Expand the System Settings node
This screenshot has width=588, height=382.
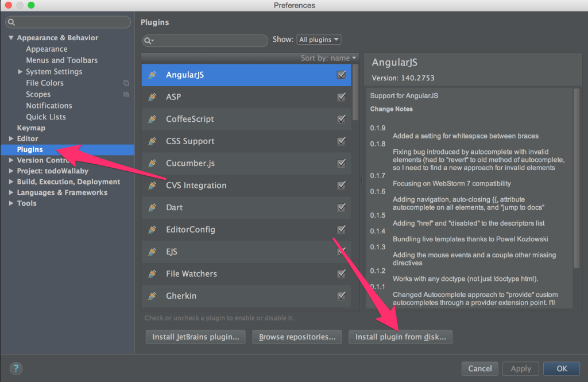tap(20, 72)
